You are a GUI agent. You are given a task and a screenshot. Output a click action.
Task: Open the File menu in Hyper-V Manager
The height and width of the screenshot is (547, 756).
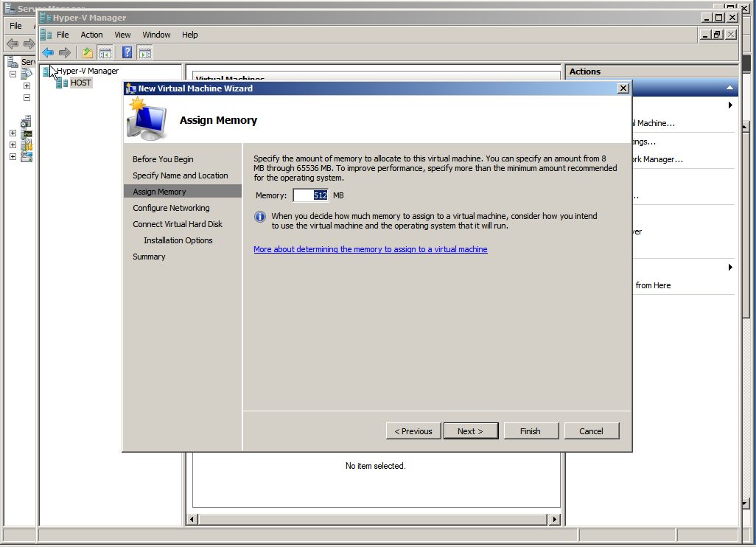click(x=63, y=35)
